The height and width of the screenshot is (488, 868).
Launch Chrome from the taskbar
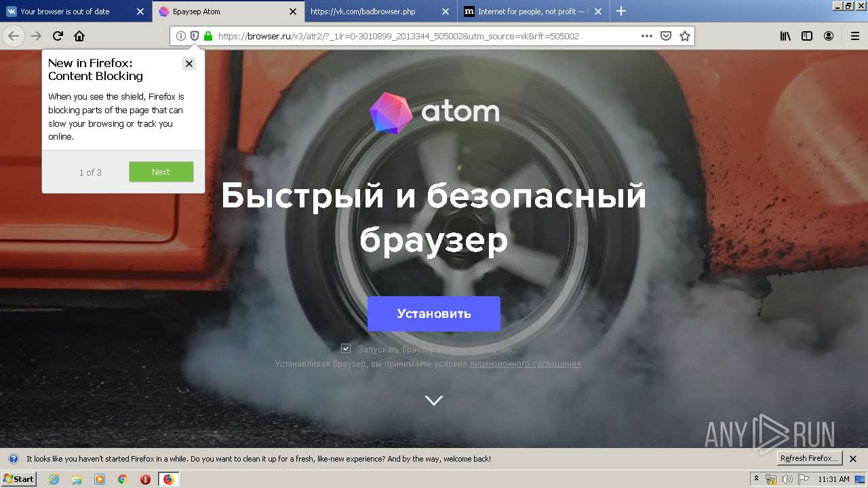coord(123,479)
